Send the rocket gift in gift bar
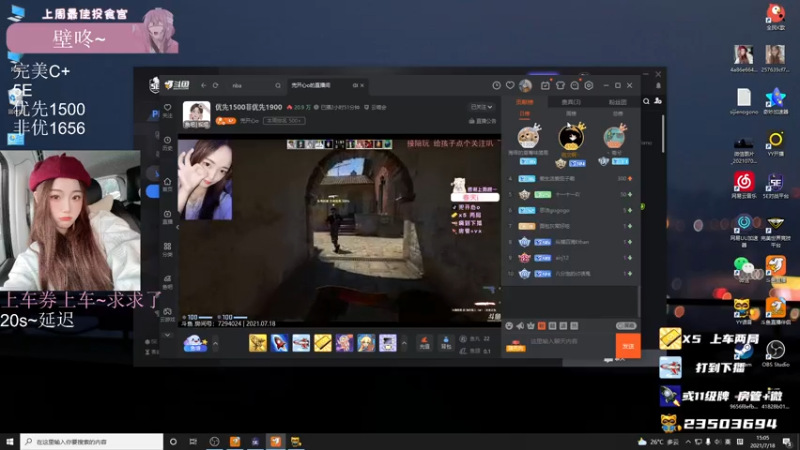This screenshot has width=800, height=450. 280,343
